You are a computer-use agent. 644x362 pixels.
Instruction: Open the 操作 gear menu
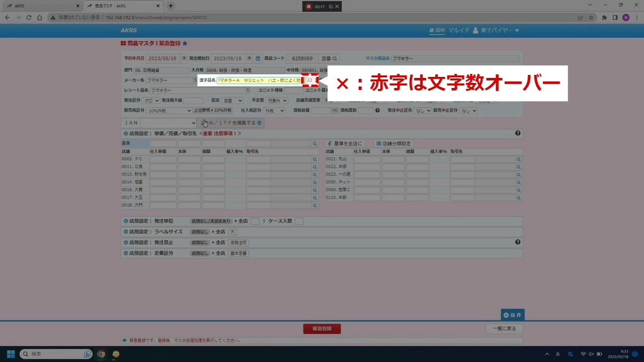[x=512, y=315]
